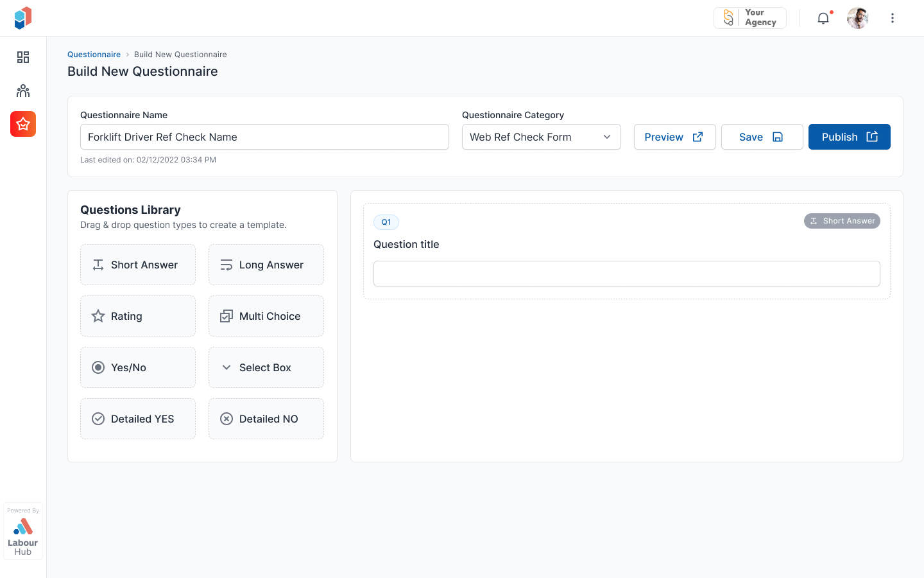Open notifications via the bell icon
Viewport: 924px width, 578px height.
pos(823,18)
